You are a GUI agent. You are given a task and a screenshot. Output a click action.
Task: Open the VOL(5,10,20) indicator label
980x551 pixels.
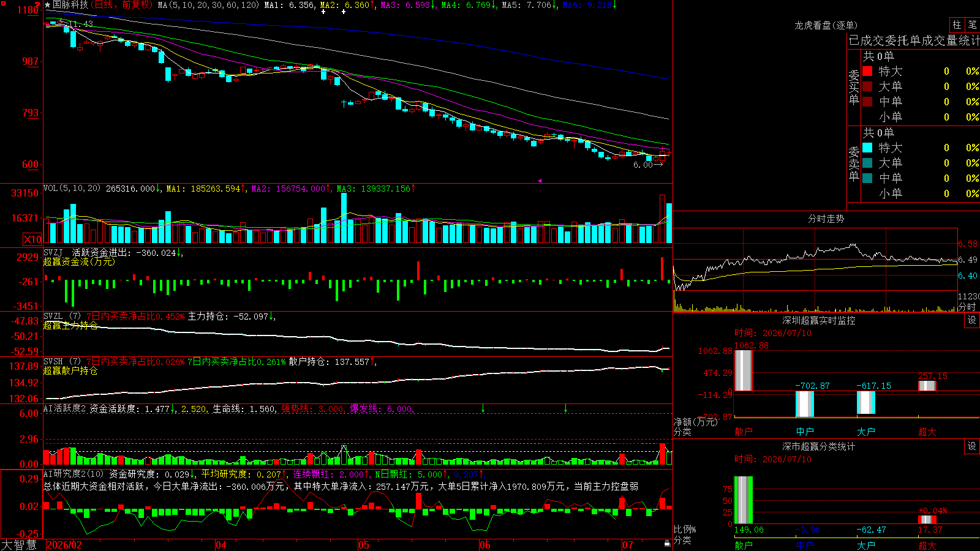click(72, 189)
